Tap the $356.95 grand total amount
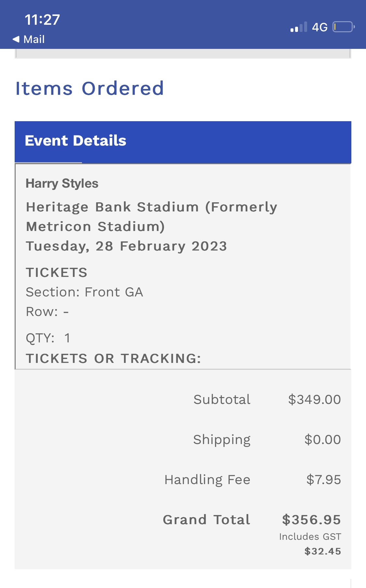 [311, 520]
